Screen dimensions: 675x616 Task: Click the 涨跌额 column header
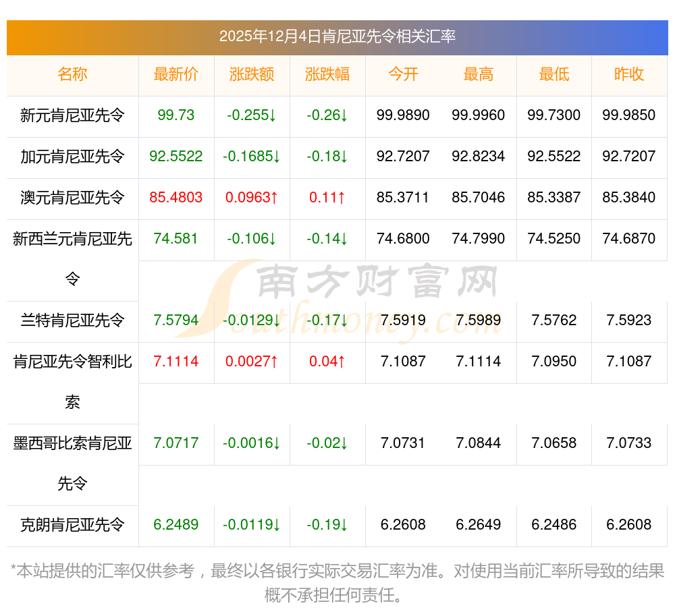(x=252, y=74)
